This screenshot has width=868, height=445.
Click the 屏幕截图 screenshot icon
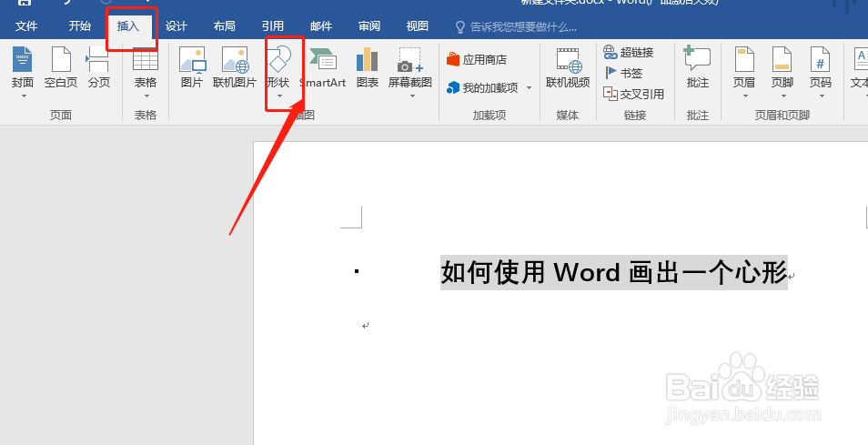[409, 60]
